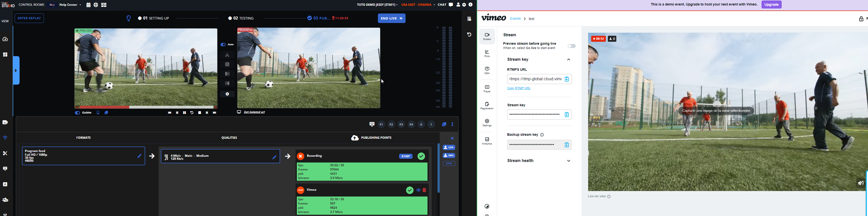868x216 pixels.
Task: Click the info circle icon in LiveU bar
Action: [471, 5]
